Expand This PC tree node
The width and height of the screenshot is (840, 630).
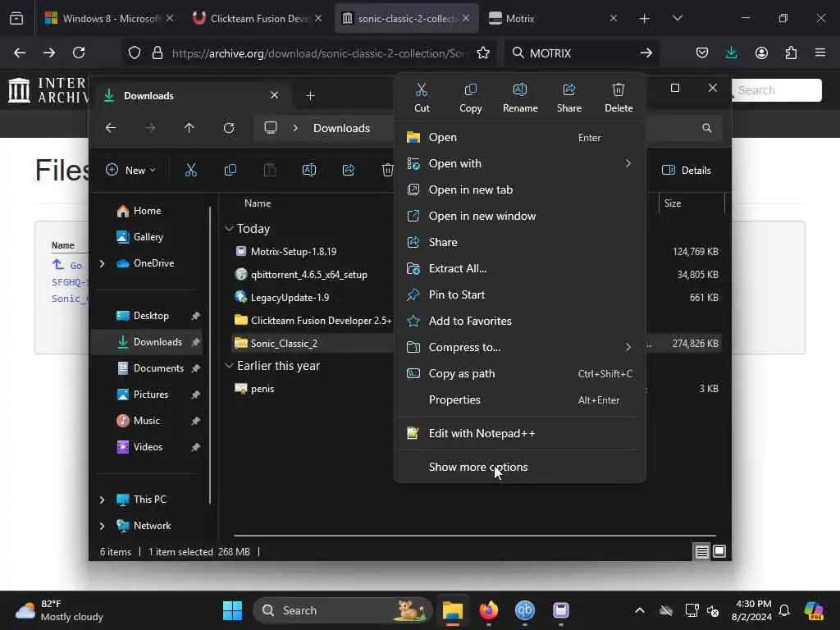(102, 500)
